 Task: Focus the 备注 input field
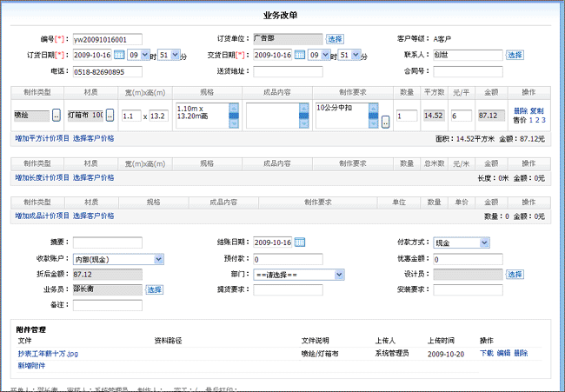pyautogui.click(x=108, y=305)
